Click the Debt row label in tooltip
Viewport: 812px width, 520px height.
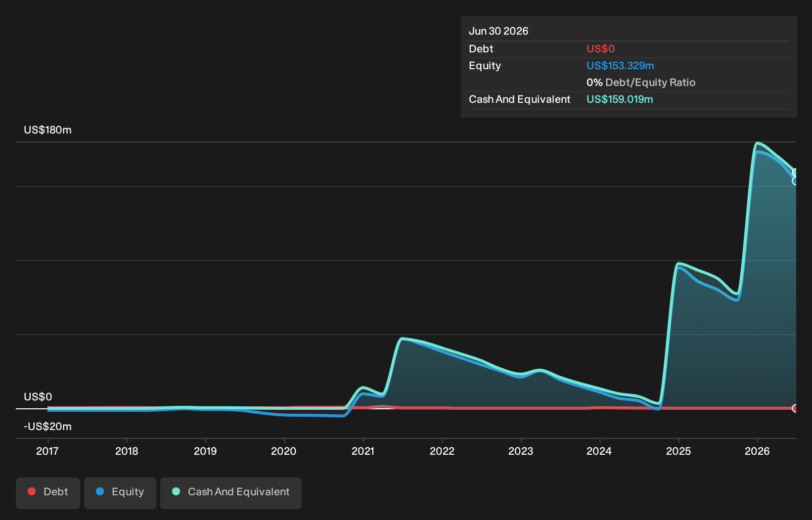pos(481,49)
